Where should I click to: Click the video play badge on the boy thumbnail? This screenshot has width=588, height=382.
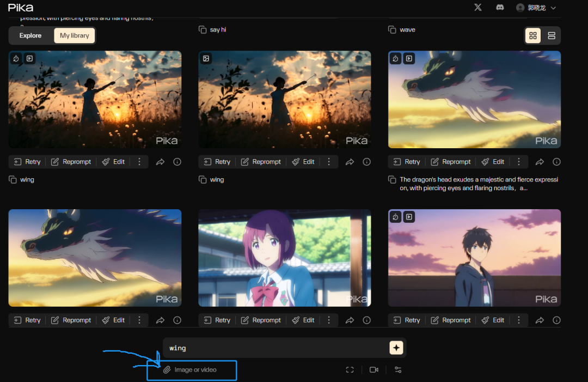click(x=409, y=217)
